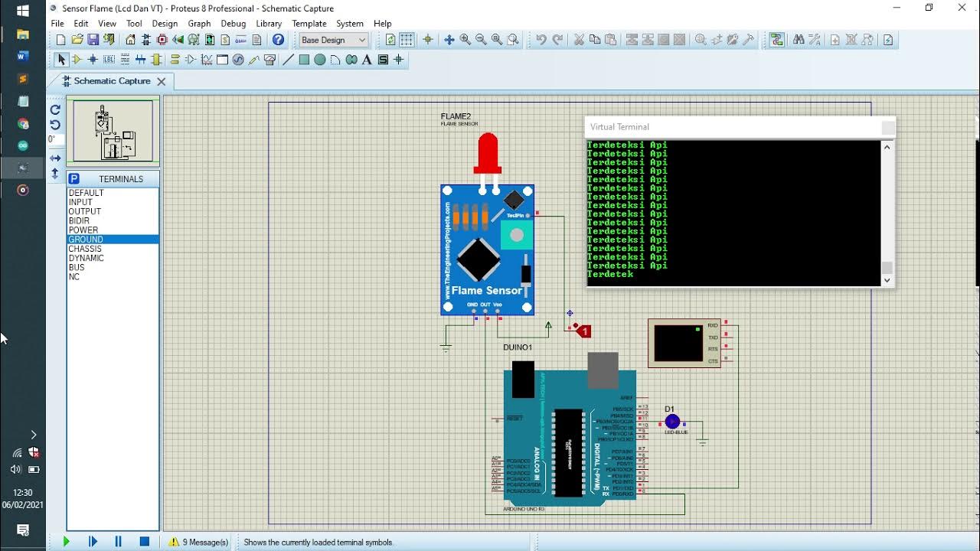Image resolution: width=980 pixels, height=551 pixels.
Task: Open PCB Layout chip icon
Action: pyautogui.click(x=162, y=40)
